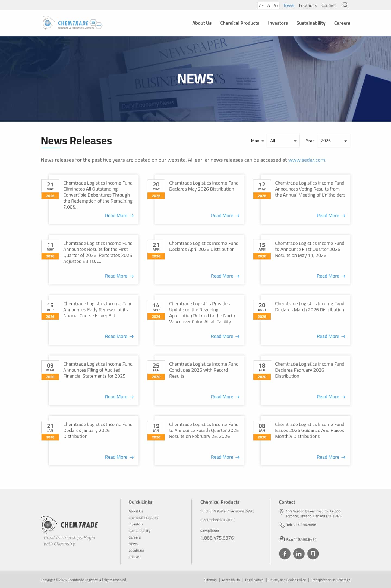Click arrow on March 2026 Distribution Read More
The width and height of the screenshot is (391, 588).
pos(343,337)
